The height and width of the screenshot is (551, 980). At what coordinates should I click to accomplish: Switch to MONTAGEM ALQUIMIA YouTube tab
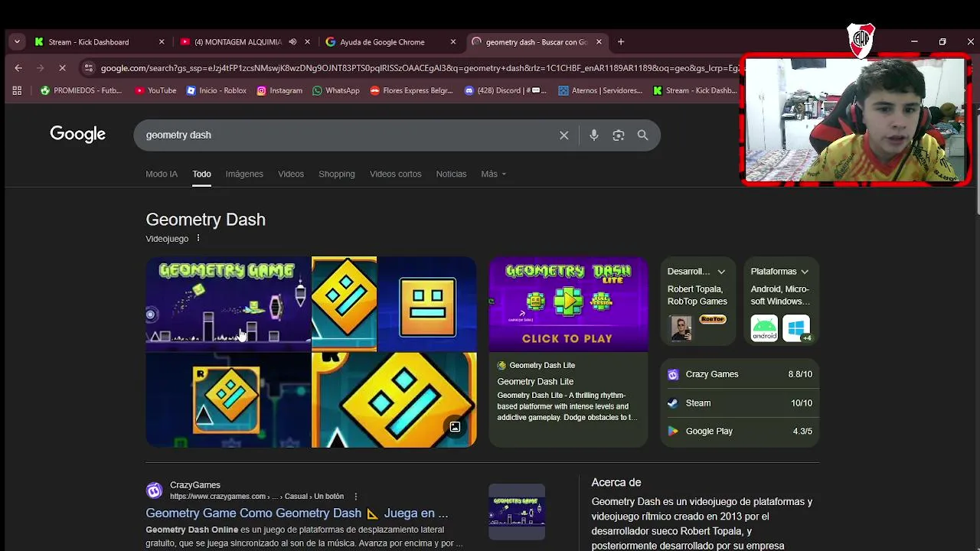(243, 42)
